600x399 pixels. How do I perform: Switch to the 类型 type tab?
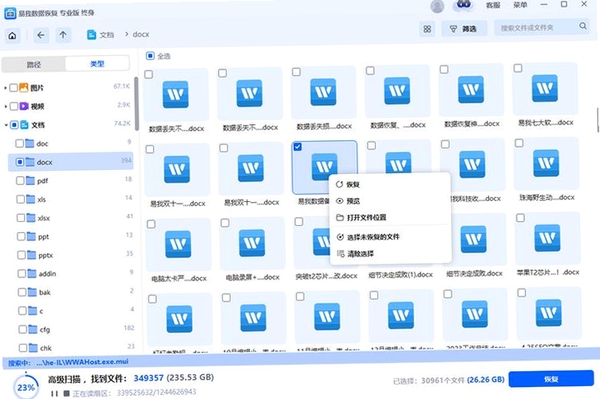(97, 64)
